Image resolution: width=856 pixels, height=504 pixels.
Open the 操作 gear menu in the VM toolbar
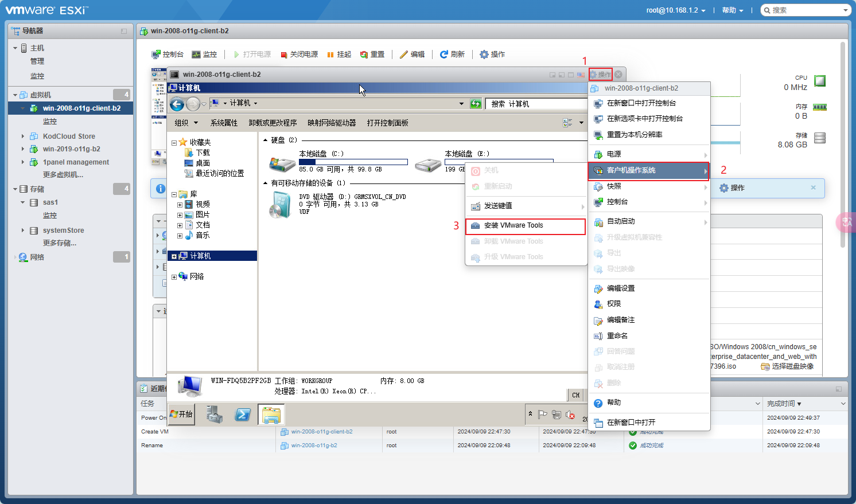(x=492, y=54)
